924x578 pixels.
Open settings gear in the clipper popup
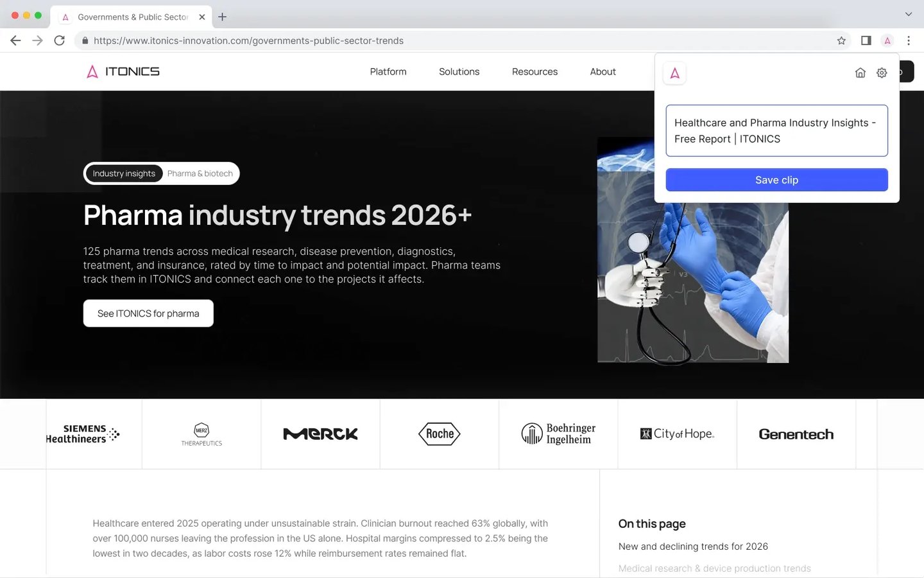click(x=882, y=73)
